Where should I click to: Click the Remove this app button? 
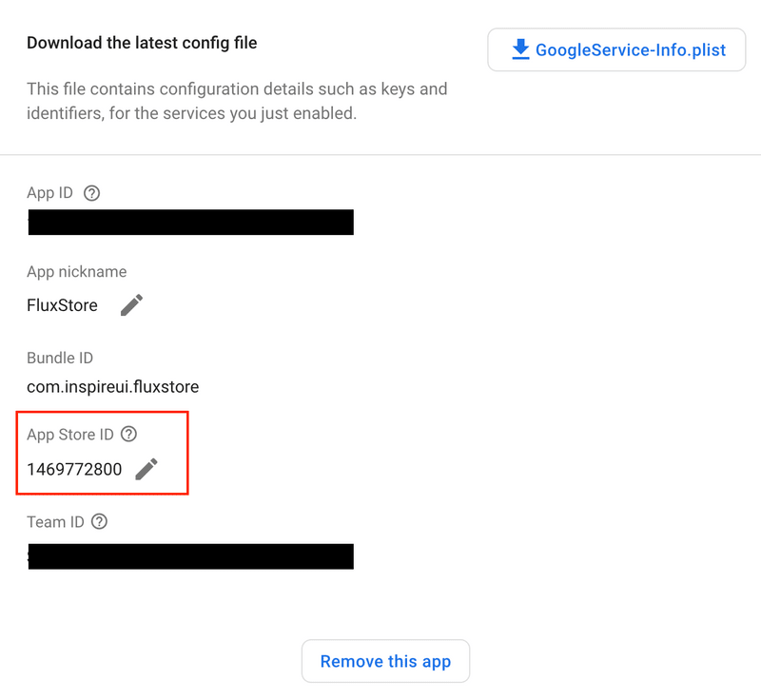(385, 661)
